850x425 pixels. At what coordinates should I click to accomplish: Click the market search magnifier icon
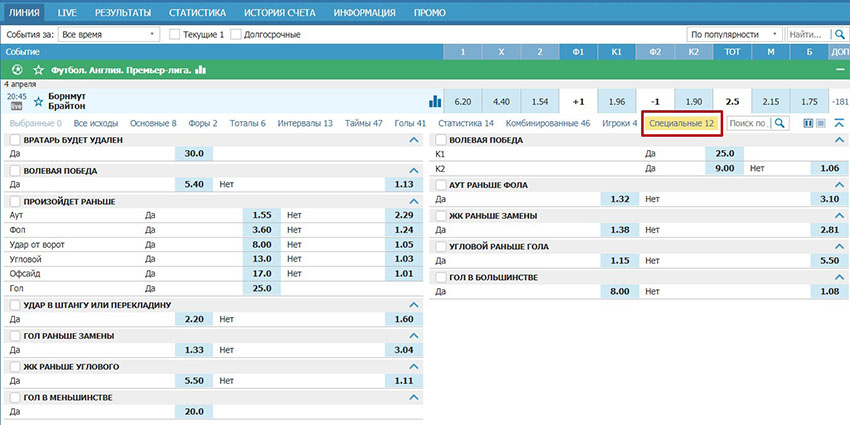coord(780,123)
